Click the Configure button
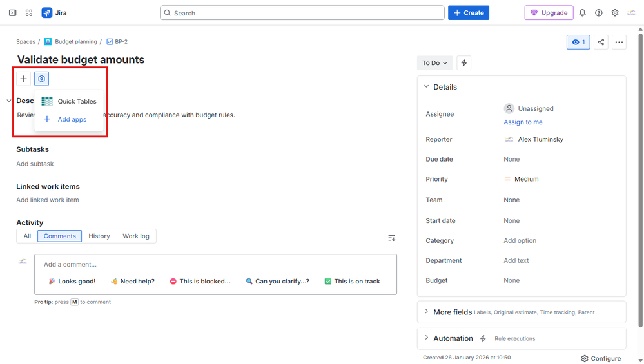The image size is (644, 364). tap(601, 358)
